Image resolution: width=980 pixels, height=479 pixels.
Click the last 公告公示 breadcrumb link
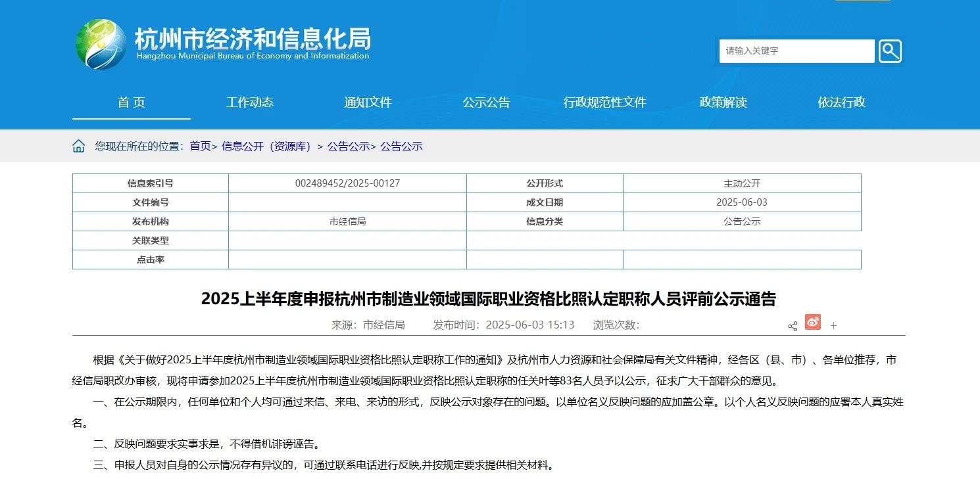tap(401, 147)
